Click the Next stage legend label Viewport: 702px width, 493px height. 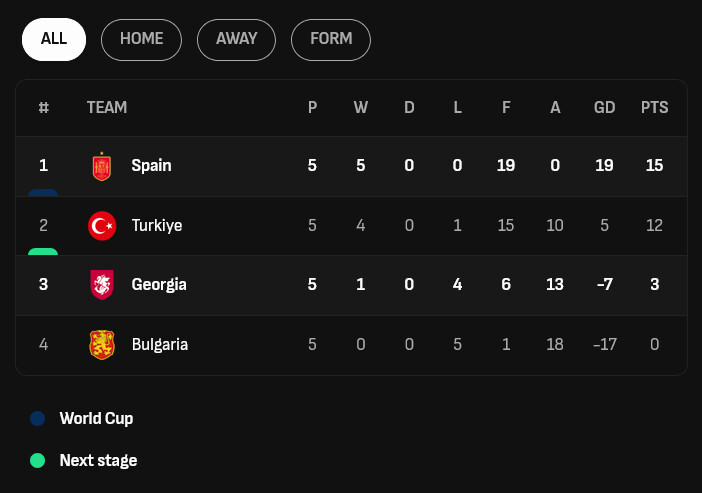click(x=98, y=461)
